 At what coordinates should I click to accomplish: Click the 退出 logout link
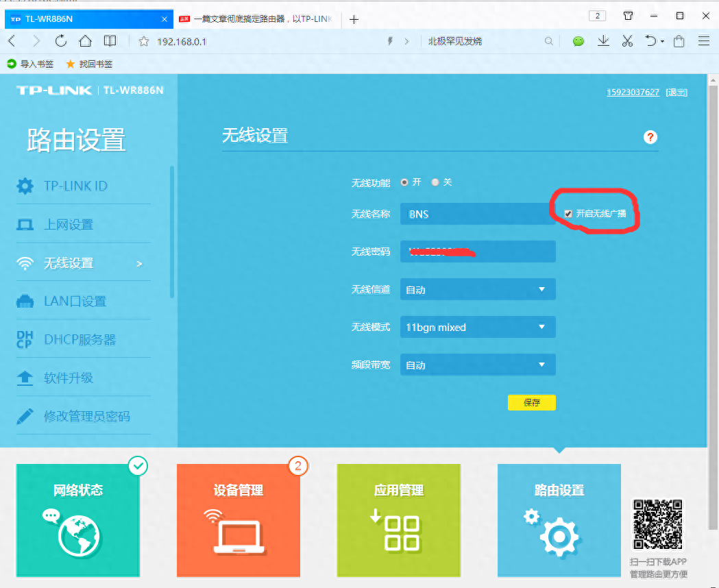click(677, 91)
